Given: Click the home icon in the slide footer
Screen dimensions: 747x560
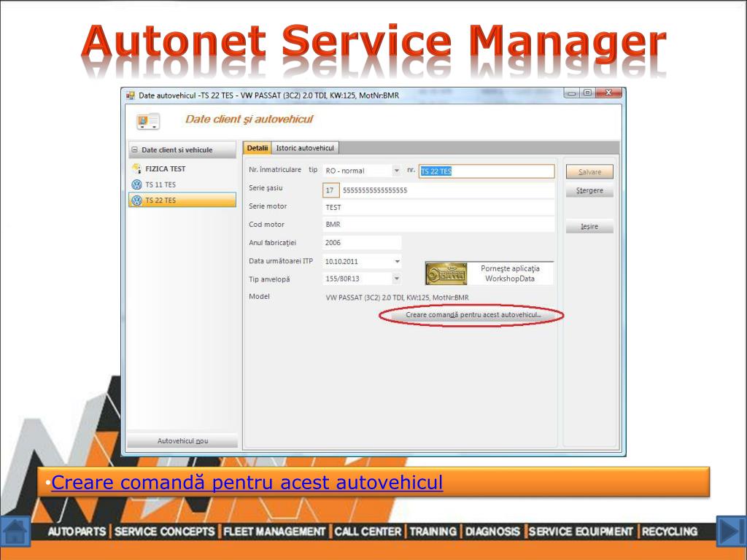Looking at the screenshot, I should (15, 532).
